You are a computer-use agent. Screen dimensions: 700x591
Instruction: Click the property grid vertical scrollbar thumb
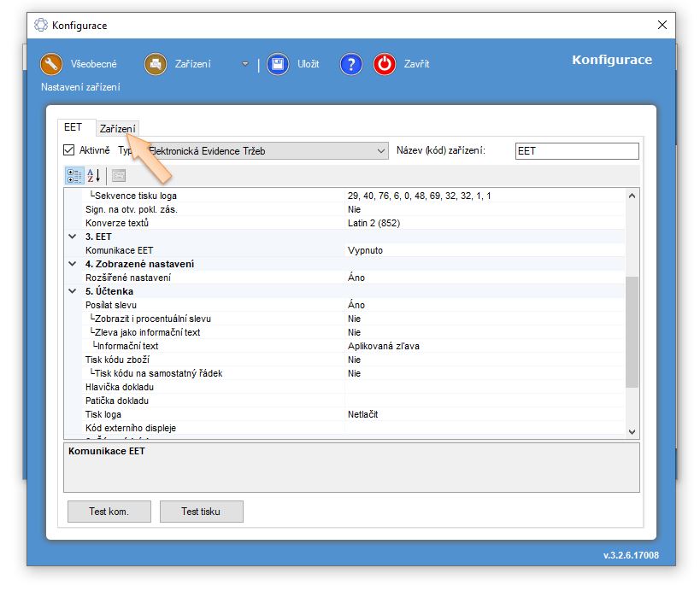click(x=632, y=331)
